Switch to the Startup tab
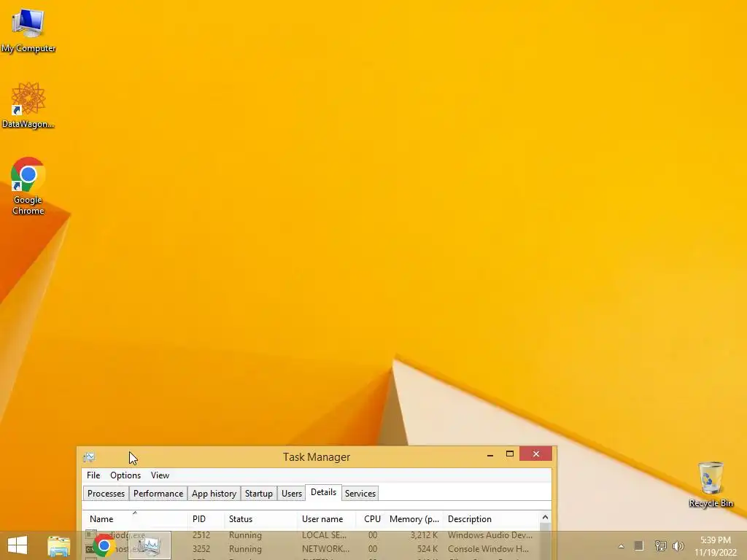The image size is (747, 560). coord(259,494)
